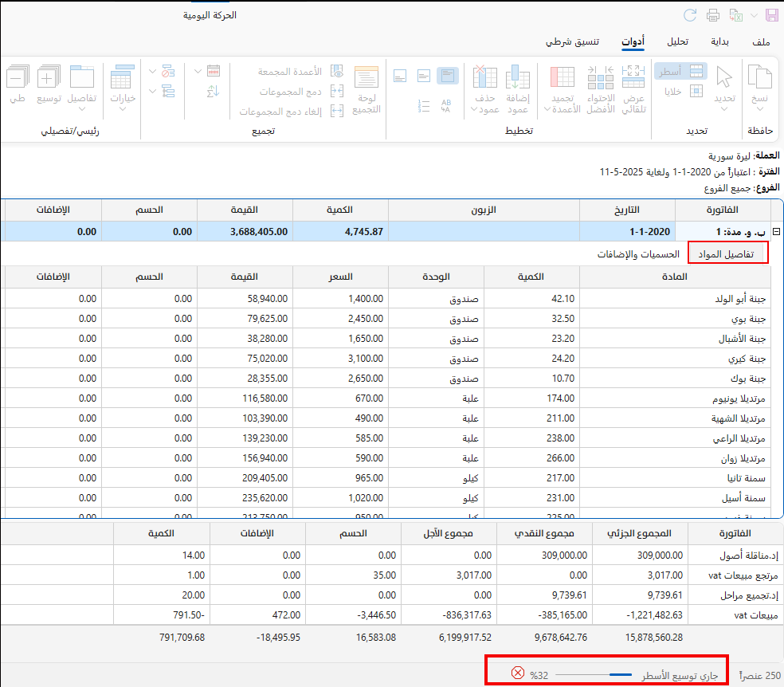Sort by مجموع الآجل summary column header
This screenshot has height=687, width=784.
[449, 533]
